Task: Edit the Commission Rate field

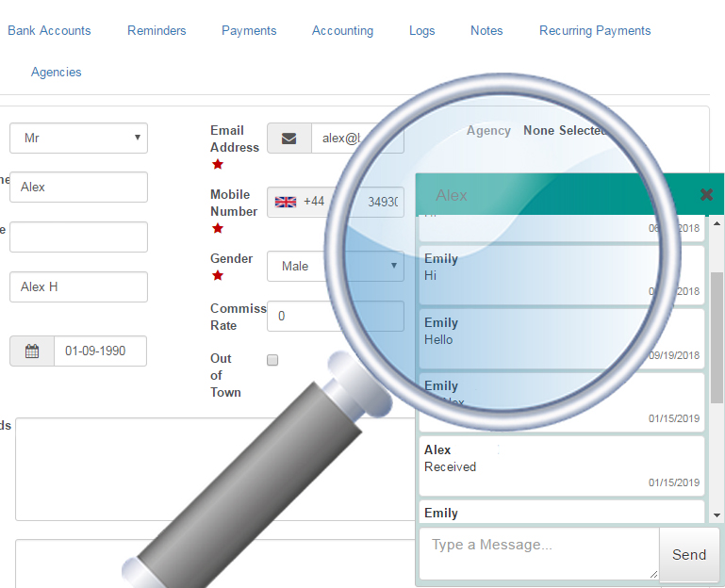Action: (336, 317)
